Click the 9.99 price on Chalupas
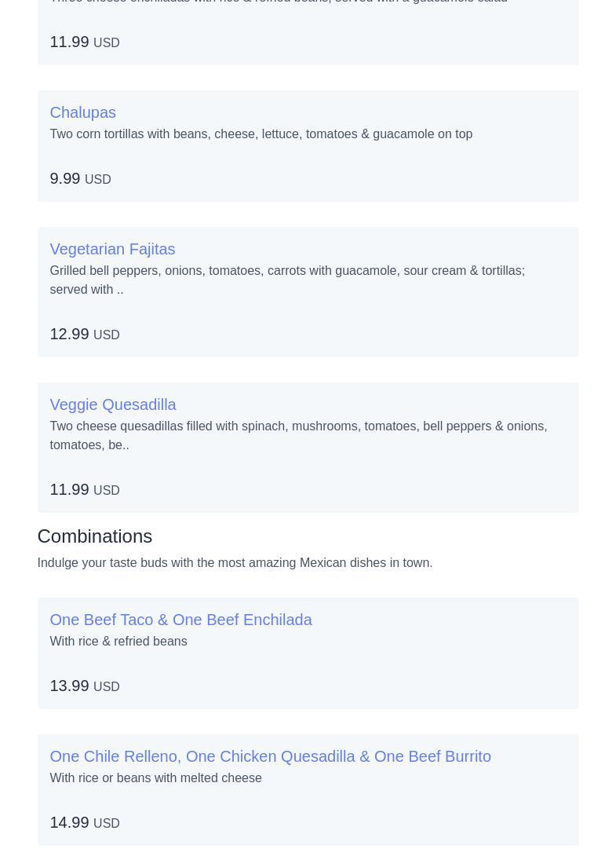Viewport: 616px width, 867px height. [x=64, y=178]
